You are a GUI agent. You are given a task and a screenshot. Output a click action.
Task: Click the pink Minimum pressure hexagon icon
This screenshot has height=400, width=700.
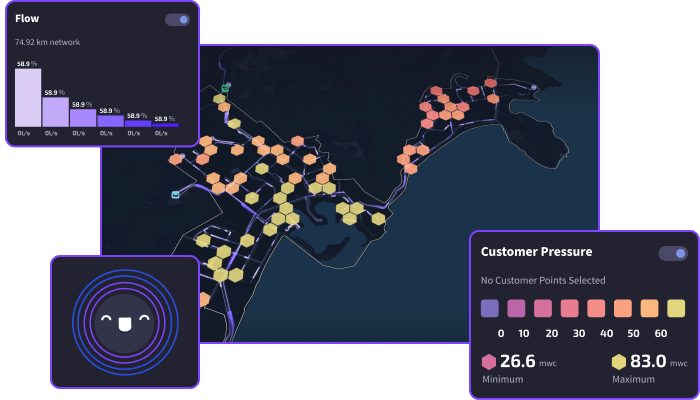click(x=489, y=362)
